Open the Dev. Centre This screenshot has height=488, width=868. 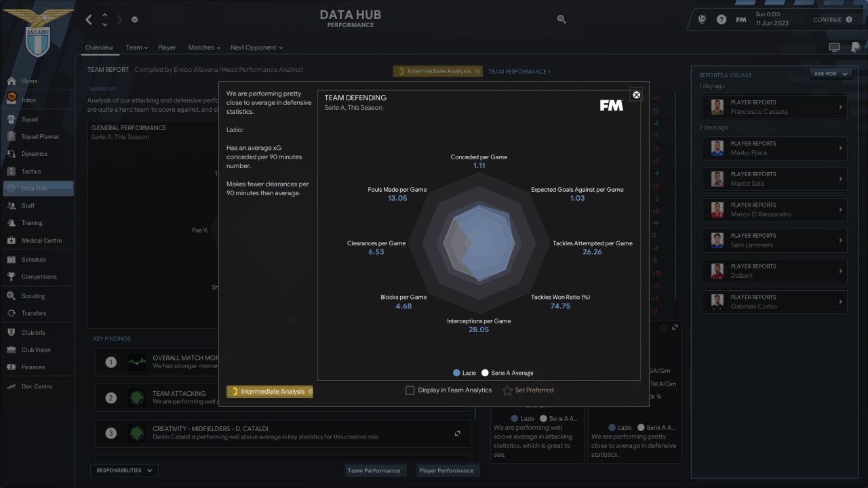(37, 386)
